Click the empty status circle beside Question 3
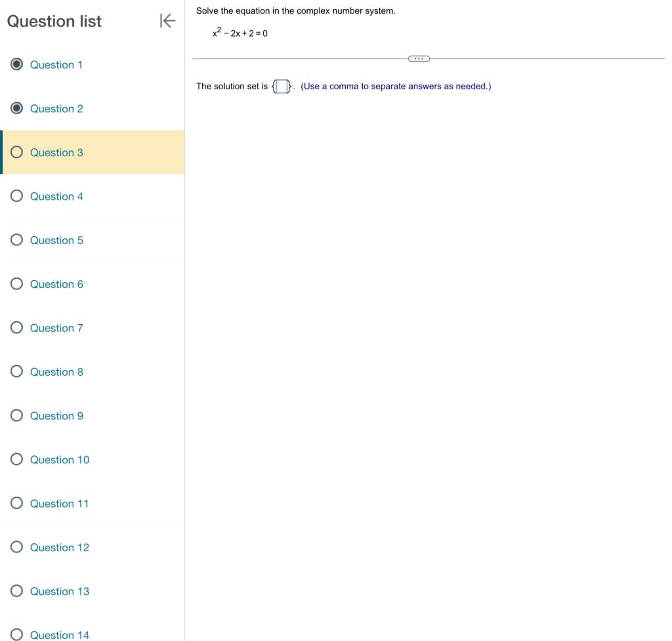This screenshot has height=641, width=672. coord(16,152)
